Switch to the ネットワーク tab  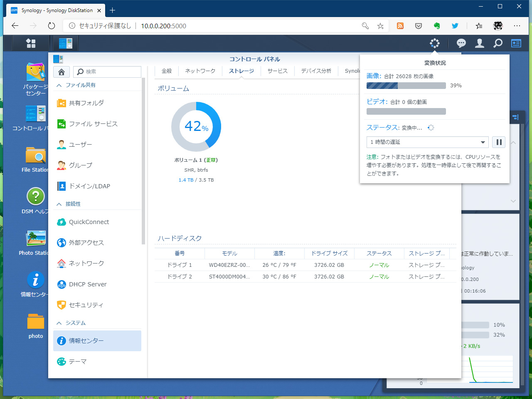(200, 71)
